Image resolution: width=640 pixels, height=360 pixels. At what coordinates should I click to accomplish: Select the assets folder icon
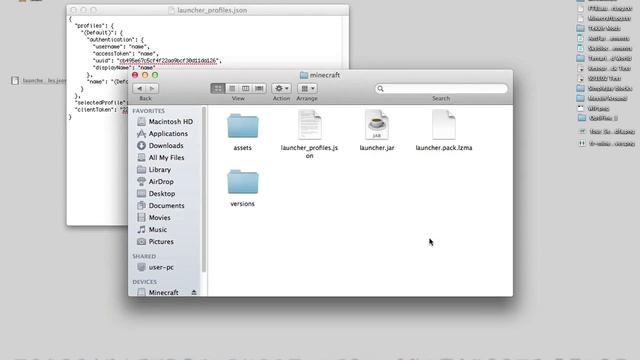pyautogui.click(x=242, y=127)
